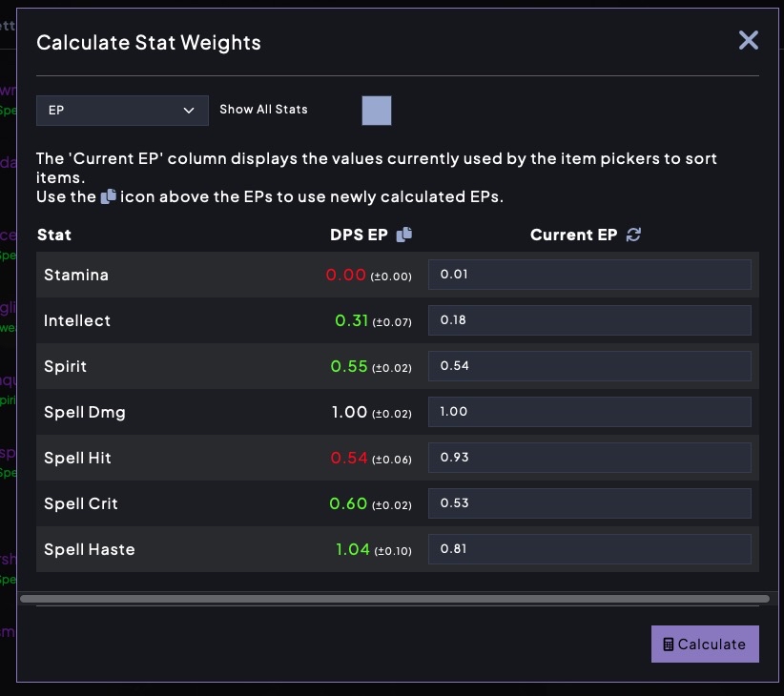Click the Spell Haste DPS EP value
784x696 pixels.
[352, 549]
